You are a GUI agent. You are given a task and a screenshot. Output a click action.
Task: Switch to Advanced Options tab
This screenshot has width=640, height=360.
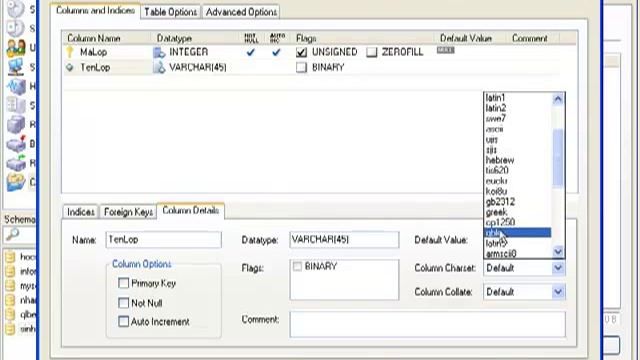(241, 12)
